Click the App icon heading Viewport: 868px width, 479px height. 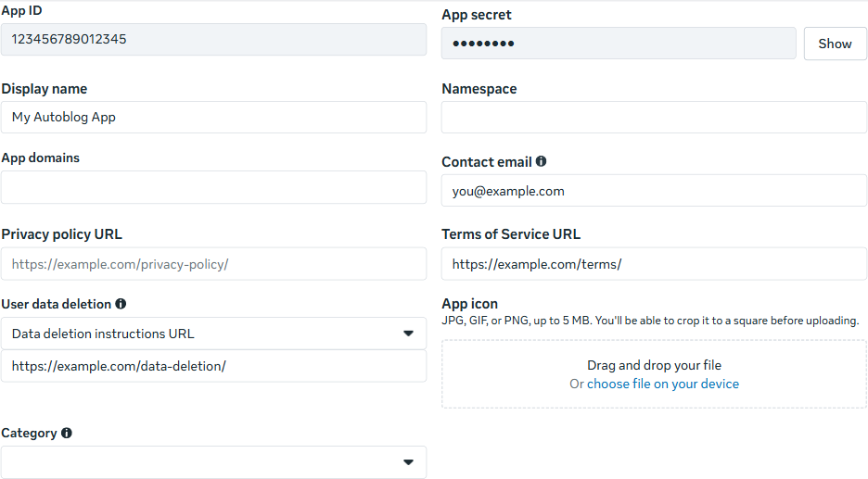click(x=469, y=304)
